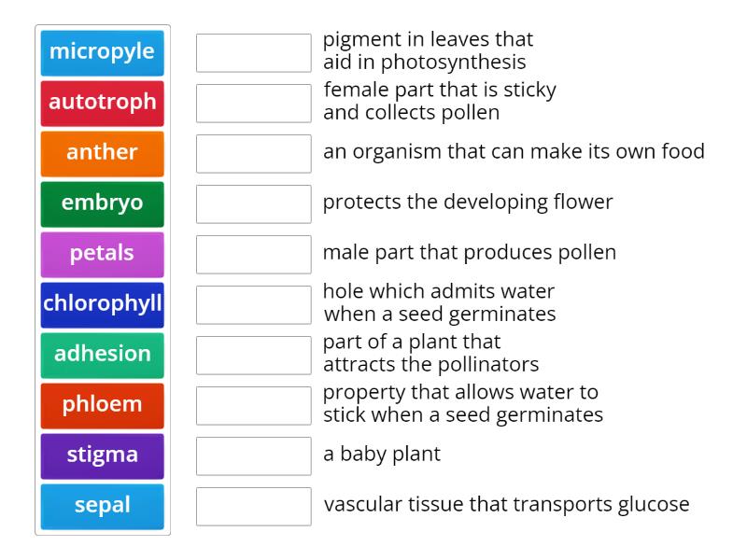Pick the adhesion word tile
The image size is (747, 560).
point(102,355)
